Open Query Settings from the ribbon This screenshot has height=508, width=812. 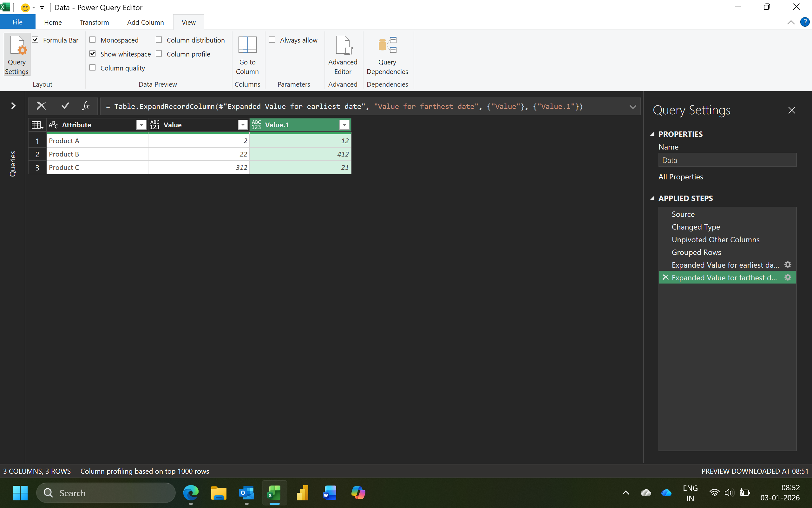click(17, 55)
